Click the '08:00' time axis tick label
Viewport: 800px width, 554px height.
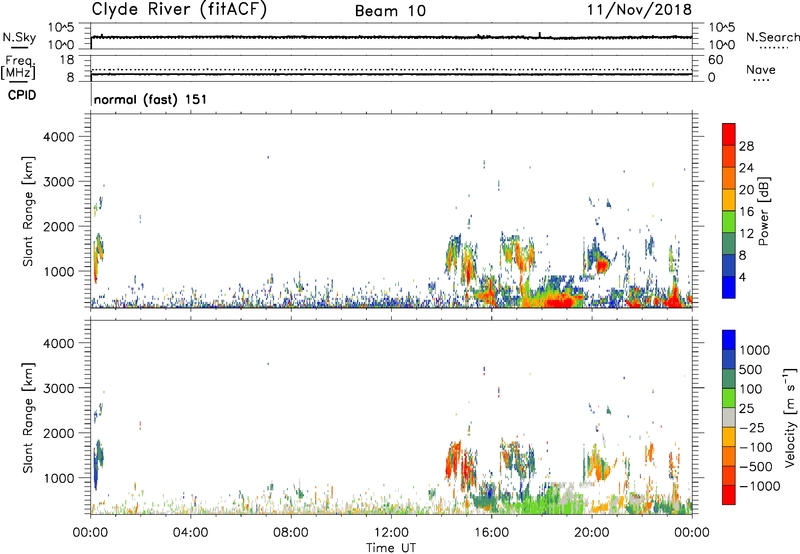coord(291,533)
